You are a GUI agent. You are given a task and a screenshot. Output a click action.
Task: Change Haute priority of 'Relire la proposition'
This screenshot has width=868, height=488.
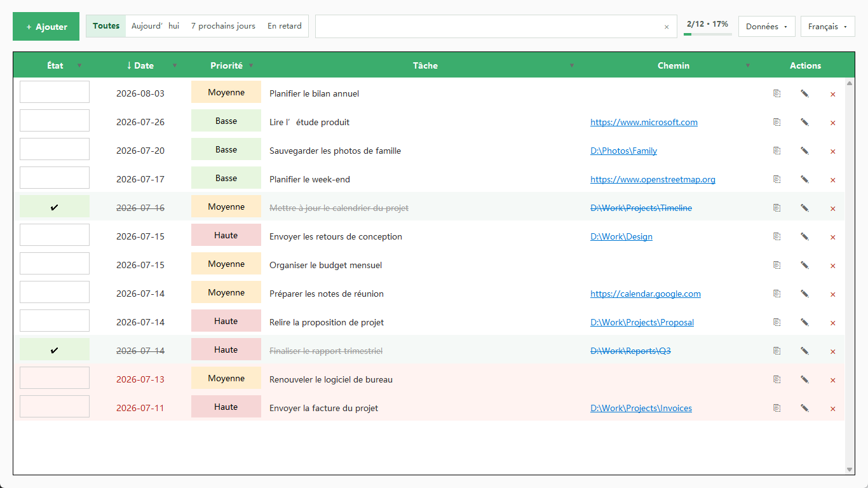(226, 320)
